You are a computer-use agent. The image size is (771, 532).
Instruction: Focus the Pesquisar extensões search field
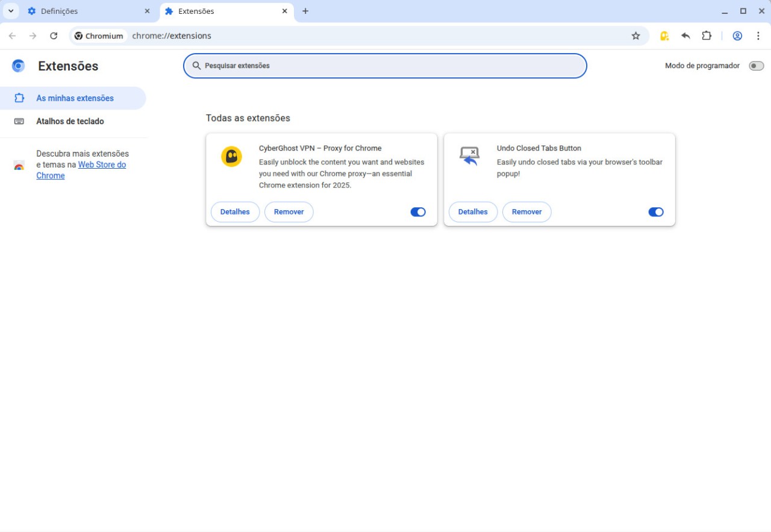pyautogui.click(x=385, y=66)
